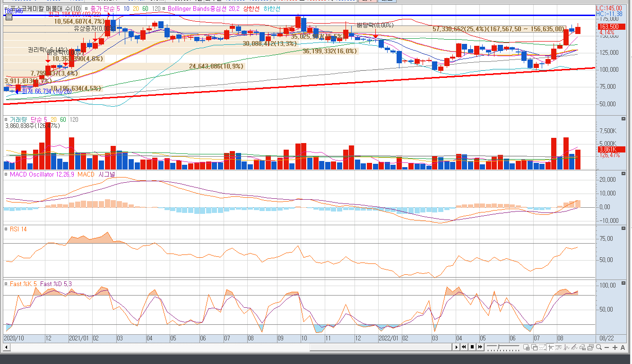Click the 'MACD Oscillator 12,26,9' label
The image size is (632, 364).
(x=42, y=174)
